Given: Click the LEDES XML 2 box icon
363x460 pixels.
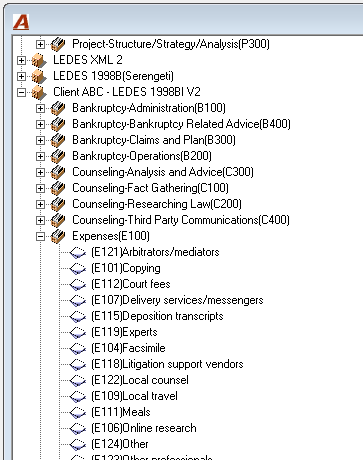Looking at the screenshot, I should point(39,60).
